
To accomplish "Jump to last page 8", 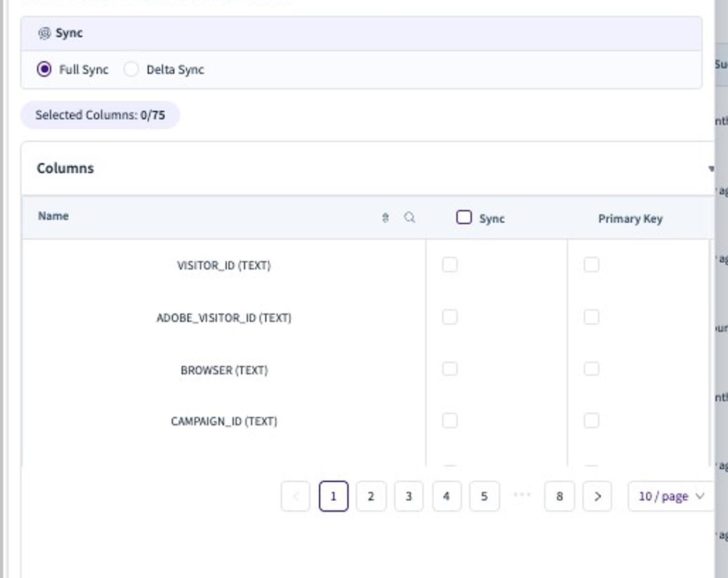I will coord(560,496).
